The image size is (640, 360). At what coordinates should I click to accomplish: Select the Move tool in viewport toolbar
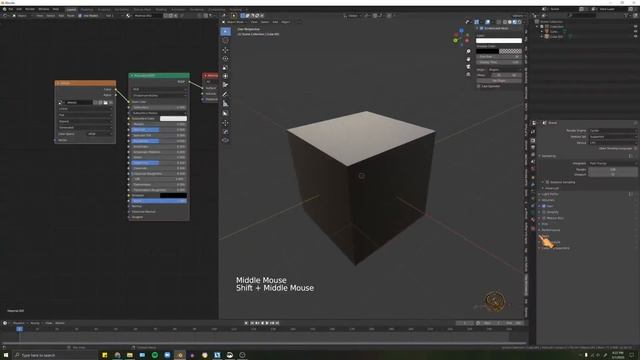click(x=225, y=50)
